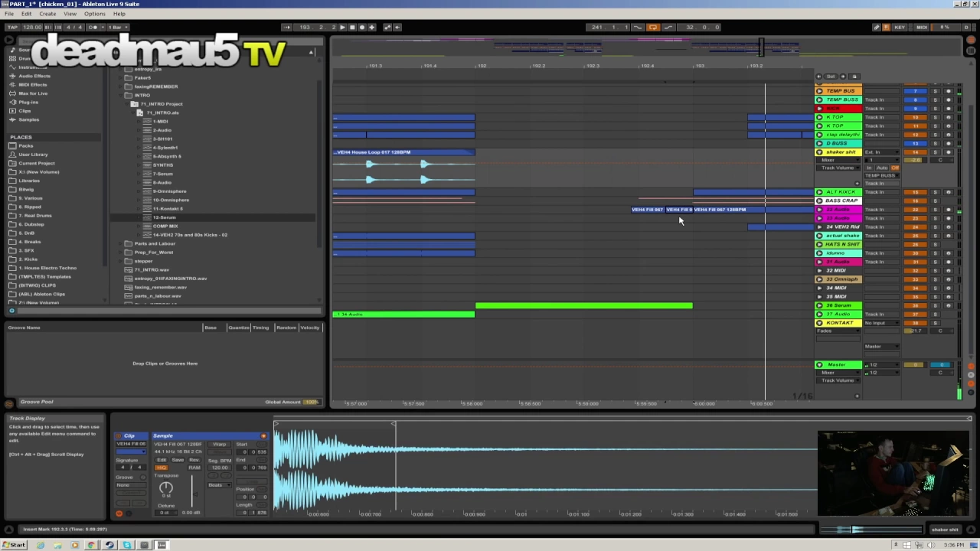Select the 12-Serum track in the browser

tap(164, 217)
